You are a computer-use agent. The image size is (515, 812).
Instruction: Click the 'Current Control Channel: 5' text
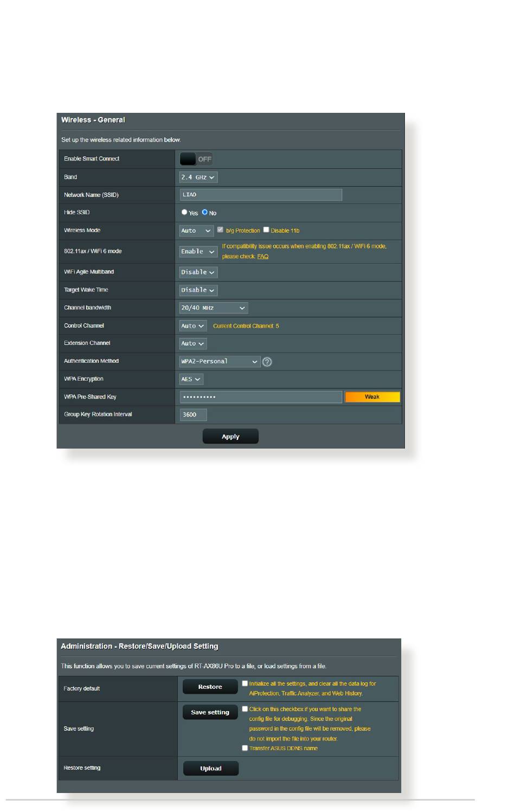coord(246,326)
